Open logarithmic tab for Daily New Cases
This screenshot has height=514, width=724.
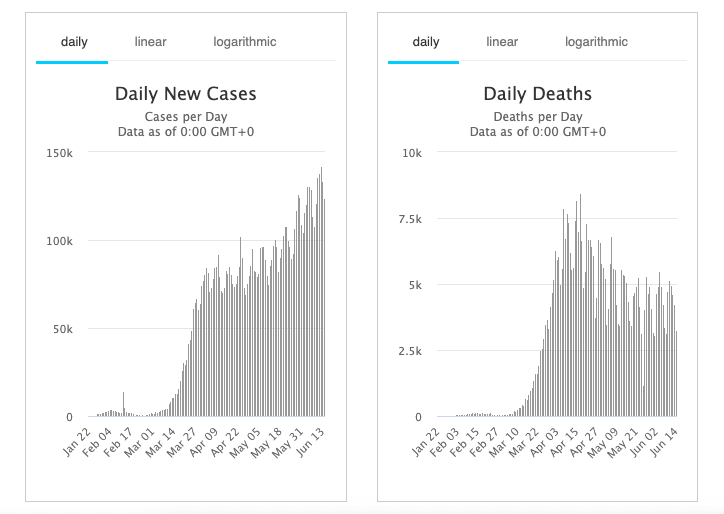coord(244,42)
